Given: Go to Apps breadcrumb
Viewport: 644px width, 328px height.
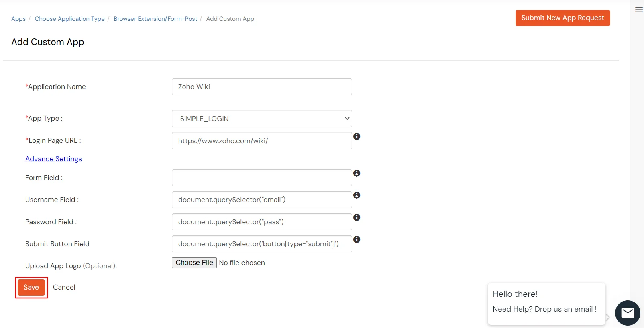Looking at the screenshot, I should (18, 19).
